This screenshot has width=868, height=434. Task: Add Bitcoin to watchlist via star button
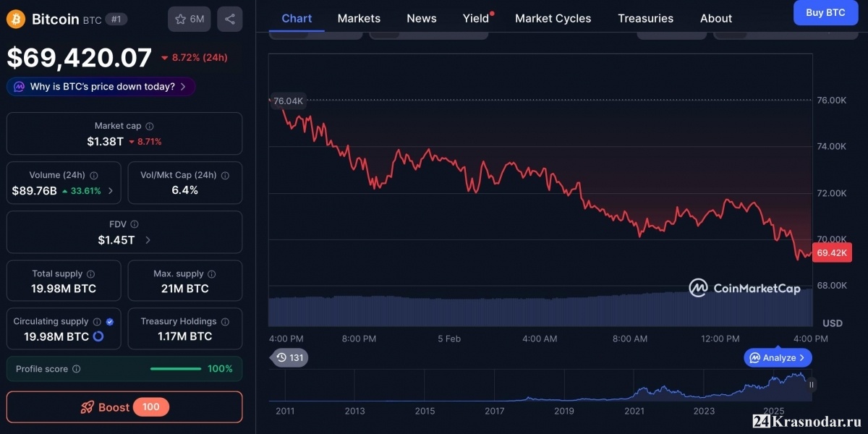click(190, 20)
